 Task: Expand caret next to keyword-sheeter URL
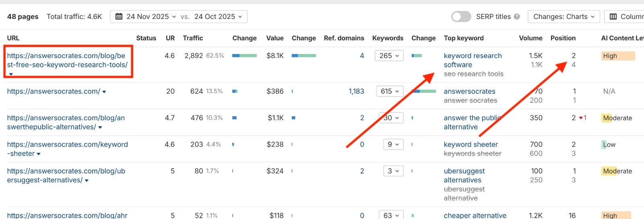point(39,154)
